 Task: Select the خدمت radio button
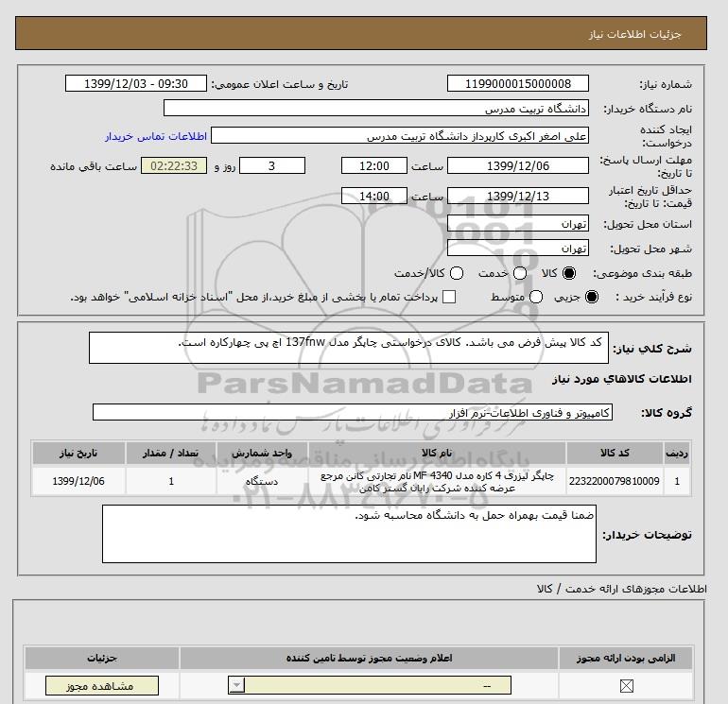[x=520, y=273]
